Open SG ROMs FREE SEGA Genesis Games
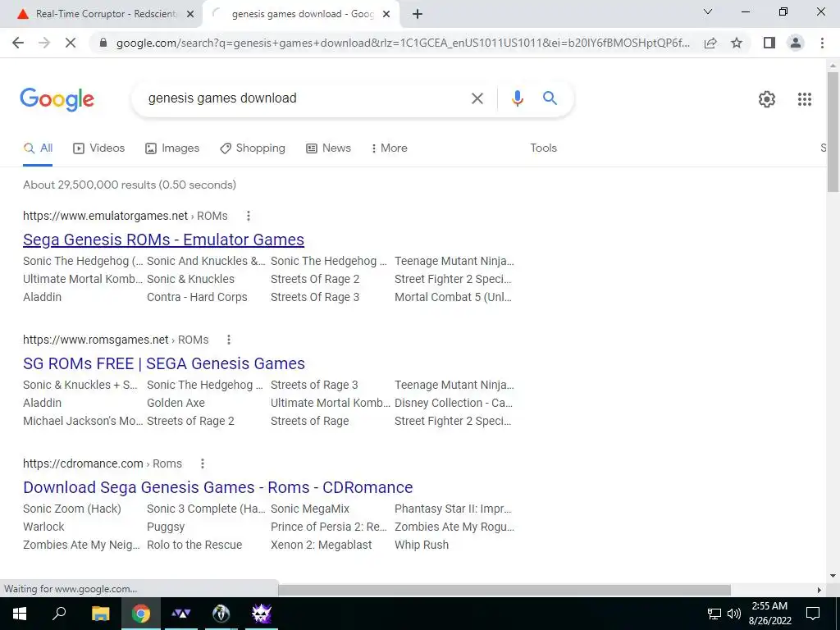Screen dimensions: 840x630 (x=164, y=363)
